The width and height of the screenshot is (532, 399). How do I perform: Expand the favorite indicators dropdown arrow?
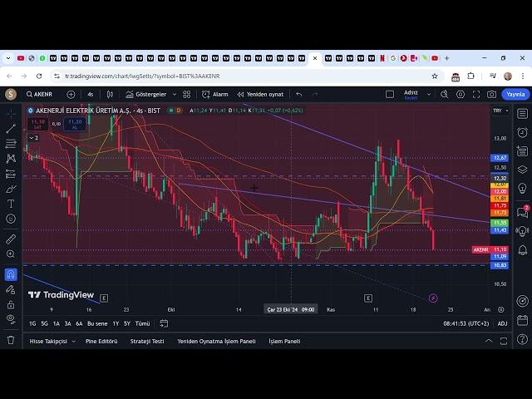pos(175,94)
